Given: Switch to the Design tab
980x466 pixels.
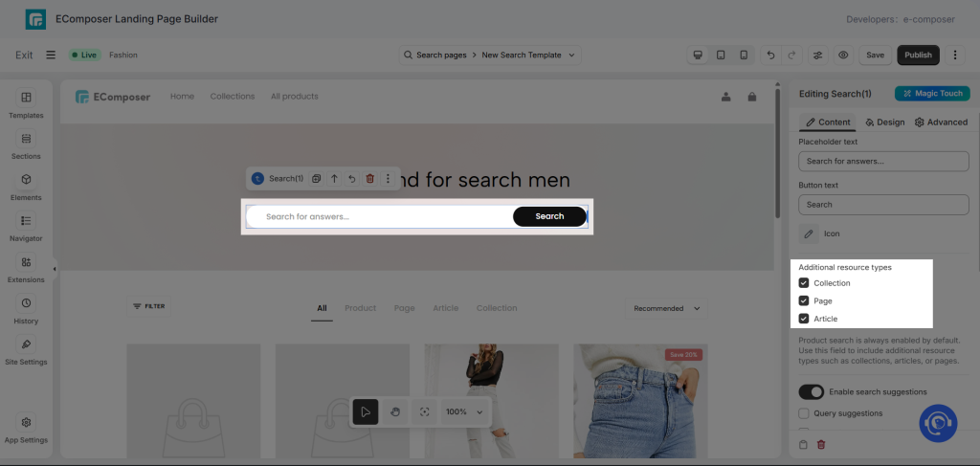Looking at the screenshot, I should coord(884,122).
